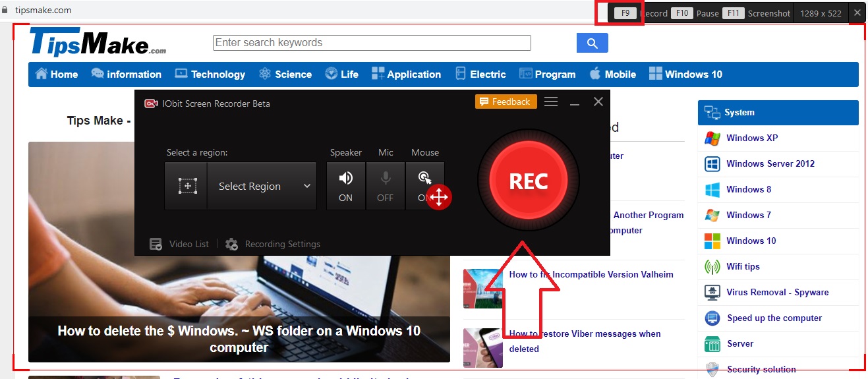This screenshot has width=868, height=379.
Task: Click the 1289 x 522 size indicator
Action: pos(821,13)
